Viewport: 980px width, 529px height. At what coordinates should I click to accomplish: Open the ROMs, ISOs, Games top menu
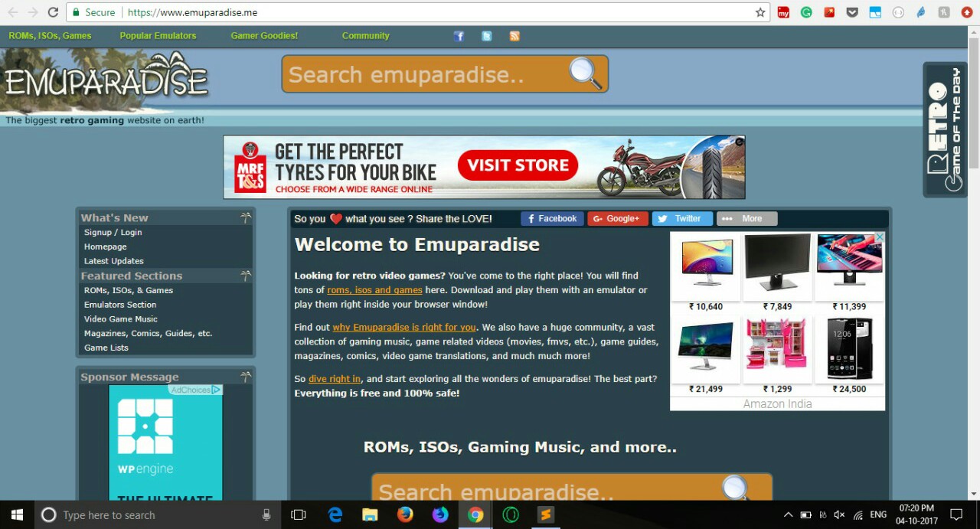coord(50,36)
